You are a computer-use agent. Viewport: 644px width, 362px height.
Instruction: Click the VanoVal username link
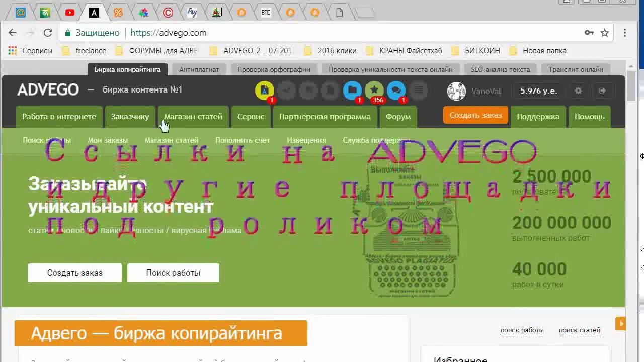coord(486,91)
